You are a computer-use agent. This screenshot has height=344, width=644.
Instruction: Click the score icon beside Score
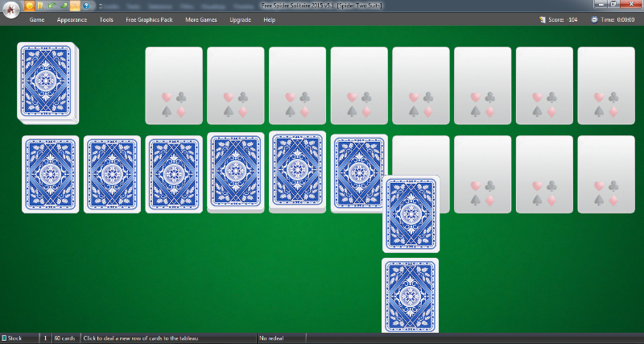pyautogui.click(x=541, y=19)
